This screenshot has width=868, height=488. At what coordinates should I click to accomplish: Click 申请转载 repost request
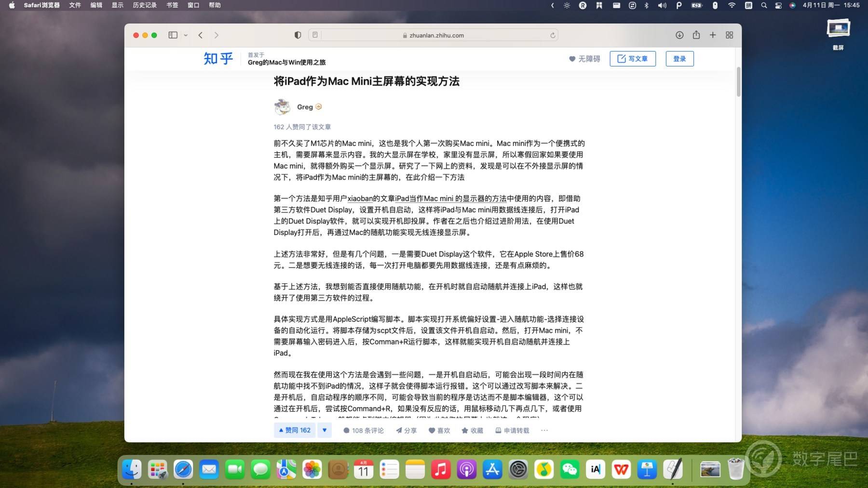[x=512, y=431]
